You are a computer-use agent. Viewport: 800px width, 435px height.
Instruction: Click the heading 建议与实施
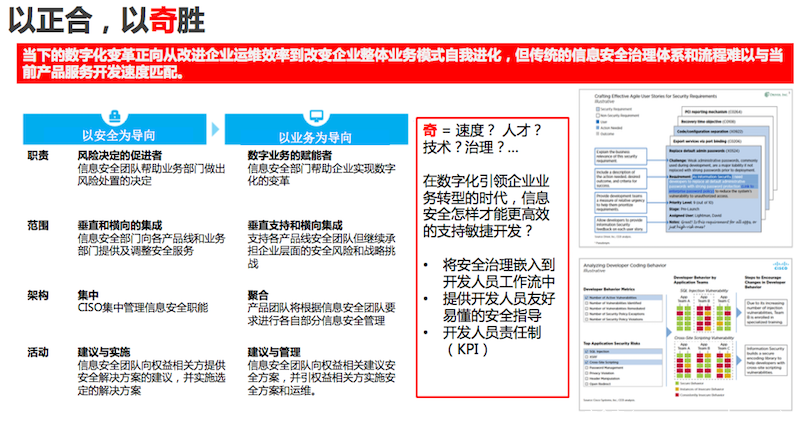click(x=104, y=352)
